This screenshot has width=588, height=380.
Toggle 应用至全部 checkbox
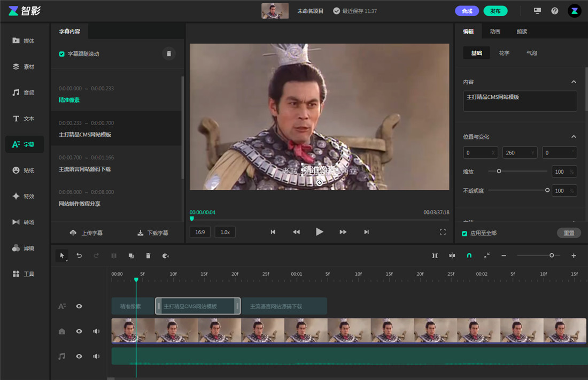pyautogui.click(x=465, y=234)
